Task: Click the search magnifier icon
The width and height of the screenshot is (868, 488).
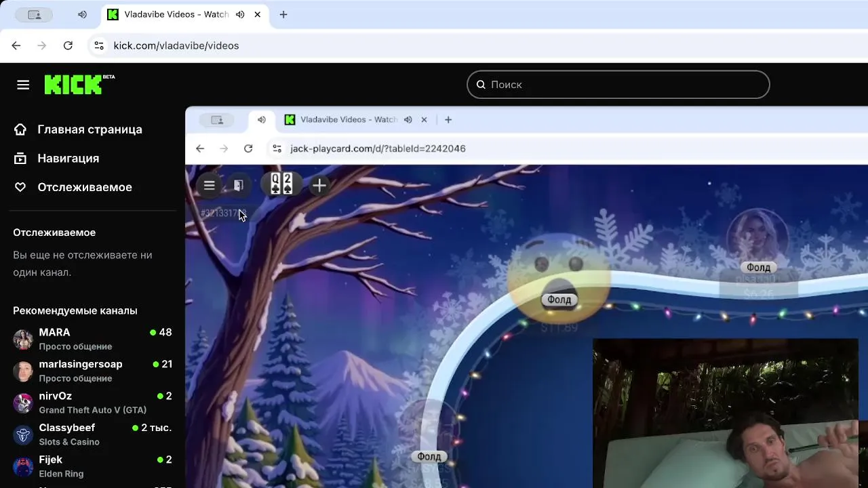Action: pos(481,85)
